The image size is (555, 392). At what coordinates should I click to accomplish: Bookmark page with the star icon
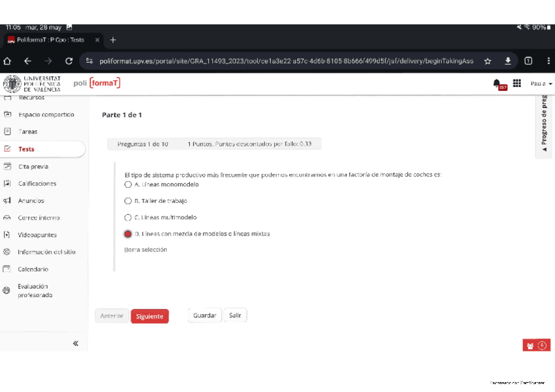pyautogui.click(x=488, y=61)
